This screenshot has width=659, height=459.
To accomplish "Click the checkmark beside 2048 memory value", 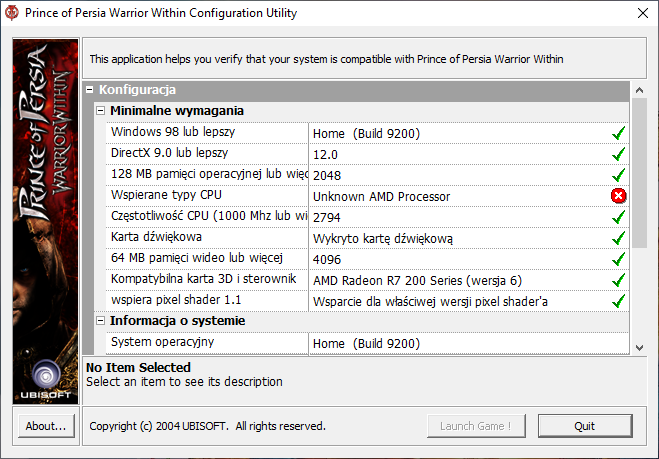I will pos(618,175).
